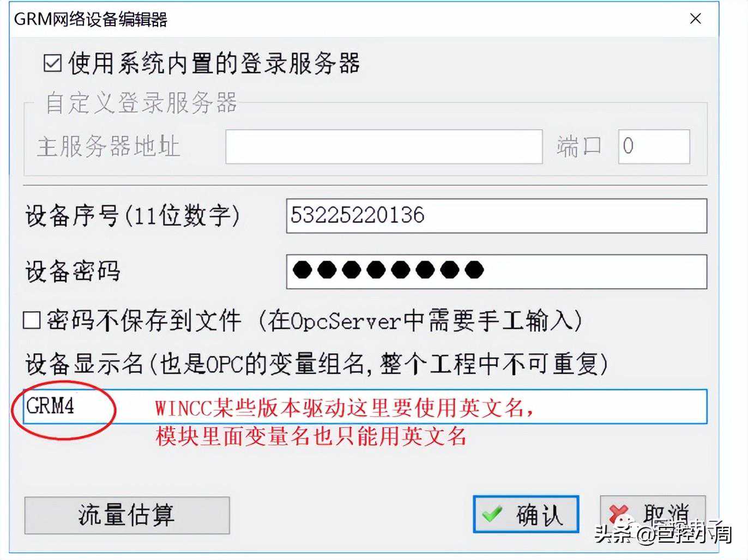Close the GRM网络设备编辑器 dialog
Viewport: 748px width, 560px height.
[x=695, y=19]
